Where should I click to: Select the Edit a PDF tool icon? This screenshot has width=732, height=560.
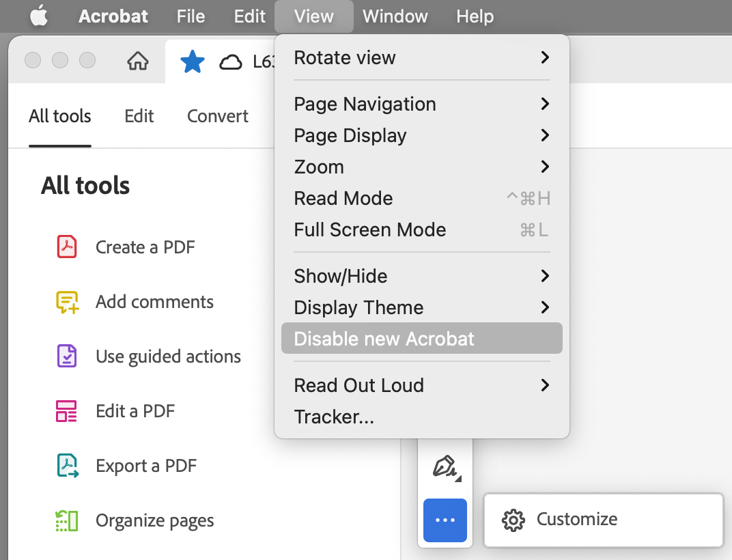tap(66, 410)
